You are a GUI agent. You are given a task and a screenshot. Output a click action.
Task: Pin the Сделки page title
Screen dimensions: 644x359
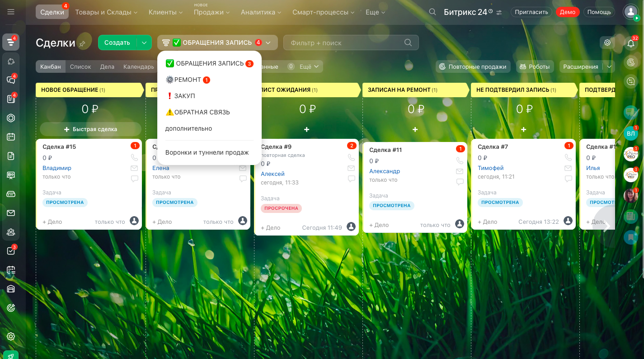tap(82, 44)
